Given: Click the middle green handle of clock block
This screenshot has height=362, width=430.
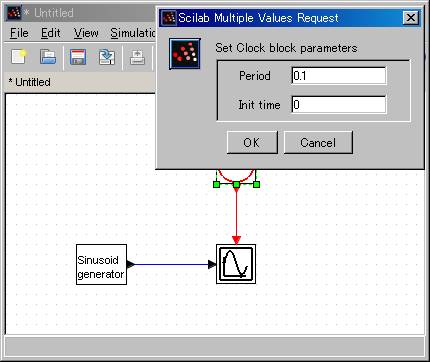Looking at the screenshot, I should (x=236, y=184).
